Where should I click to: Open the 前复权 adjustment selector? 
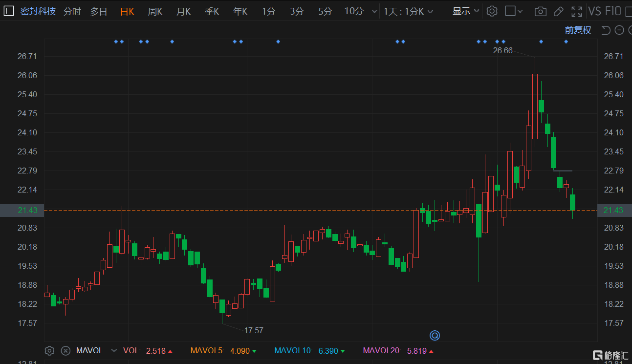point(578,30)
